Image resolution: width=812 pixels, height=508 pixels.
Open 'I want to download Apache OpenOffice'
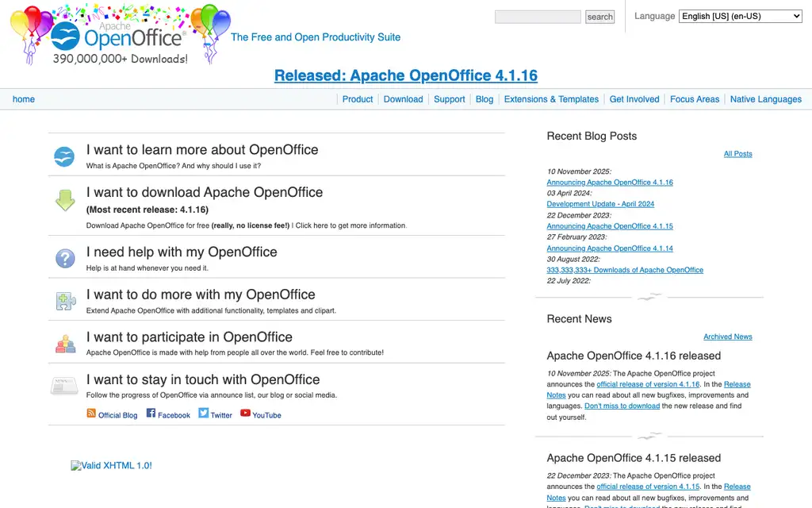click(x=204, y=192)
